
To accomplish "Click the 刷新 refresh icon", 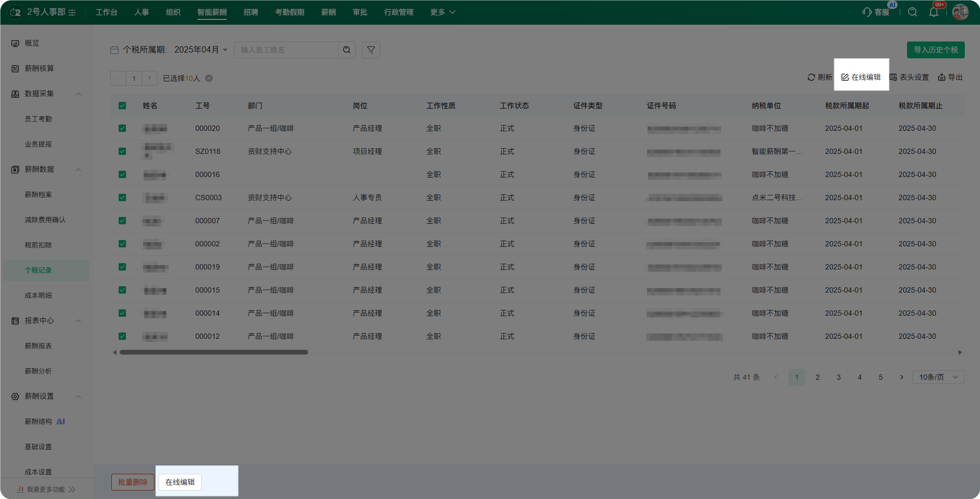I will click(x=812, y=77).
